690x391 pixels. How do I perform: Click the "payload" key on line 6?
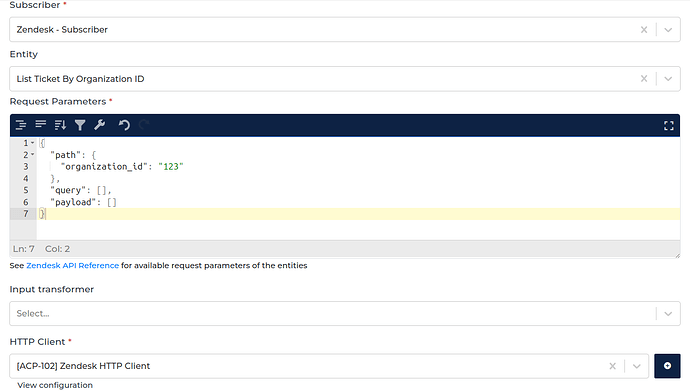click(73, 202)
